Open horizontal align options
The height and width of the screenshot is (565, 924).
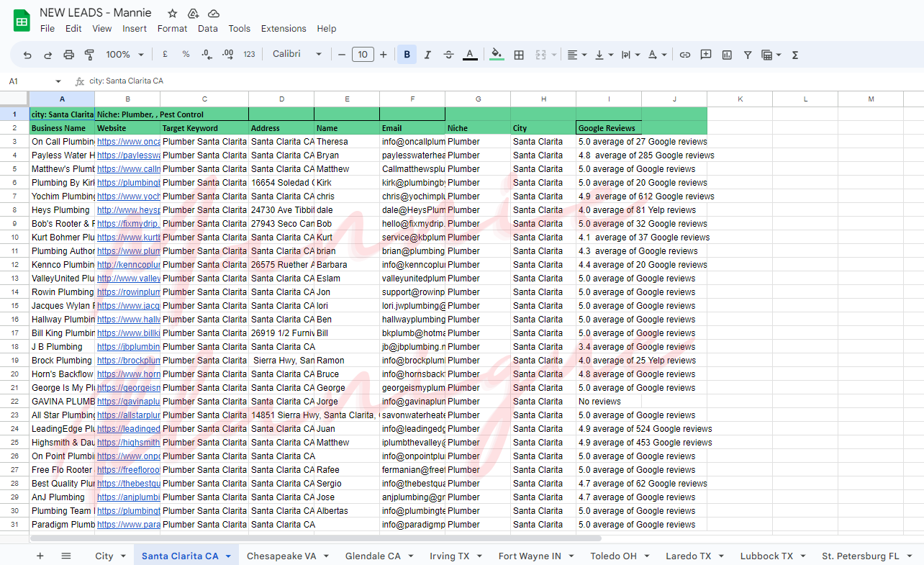(x=576, y=55)
